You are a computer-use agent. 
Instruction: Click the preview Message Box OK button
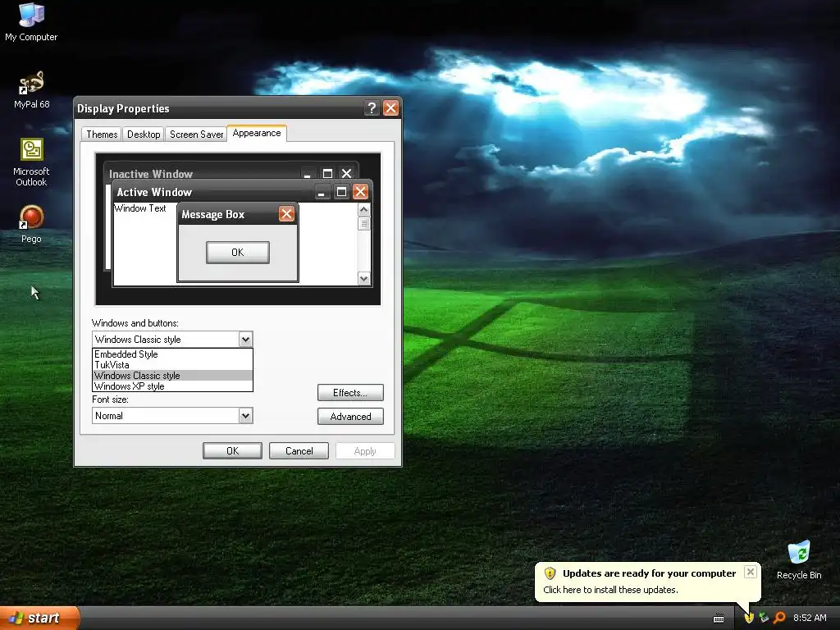pyautogui.click(x=238, y=253)
